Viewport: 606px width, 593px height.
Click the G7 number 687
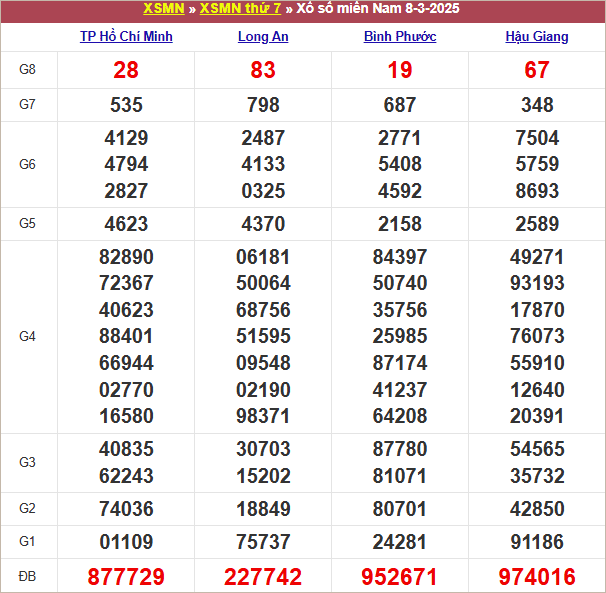400,105
